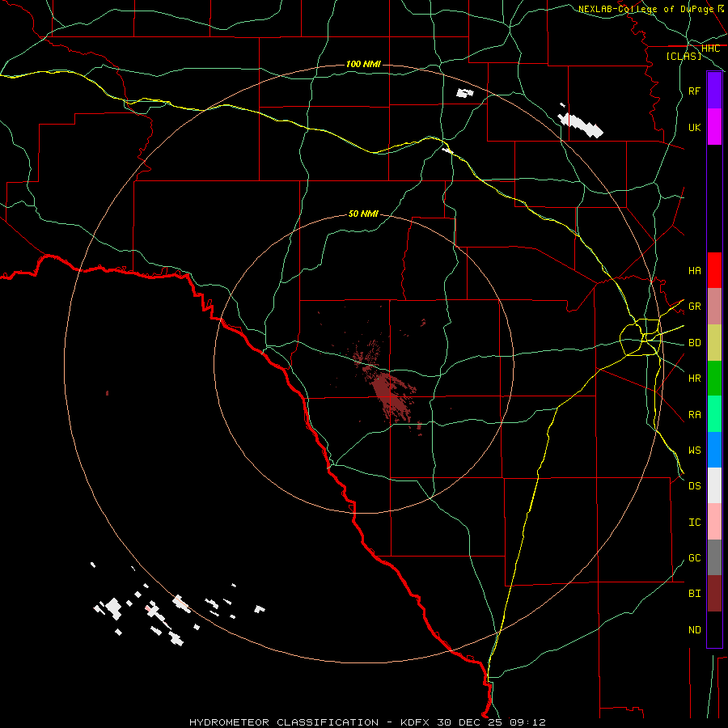This screenshot has width=728, height=728.
Task: Click the RA legend label
Action: 695,415
